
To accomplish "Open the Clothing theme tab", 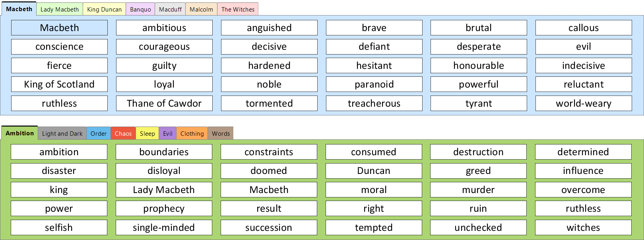I will [x=192, y=134].
